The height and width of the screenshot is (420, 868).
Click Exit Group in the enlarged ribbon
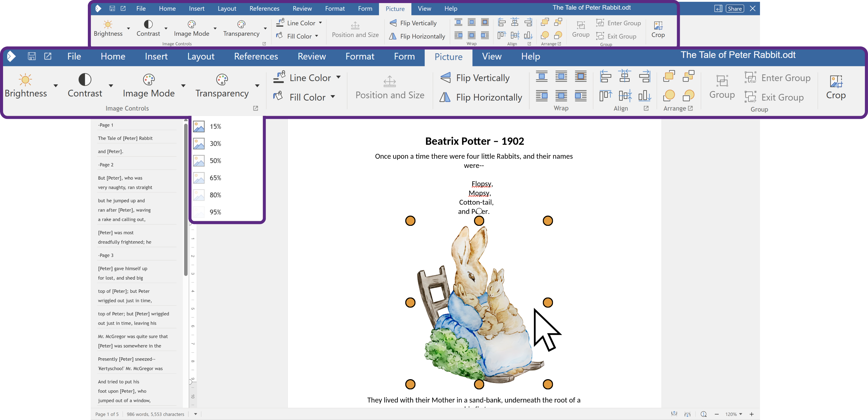[x=774, y=97]
